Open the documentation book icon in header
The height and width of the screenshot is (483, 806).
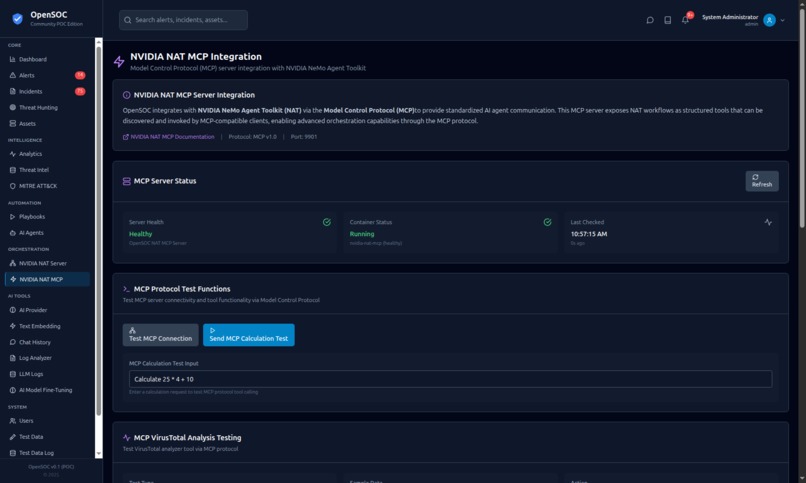pos(667,20)
